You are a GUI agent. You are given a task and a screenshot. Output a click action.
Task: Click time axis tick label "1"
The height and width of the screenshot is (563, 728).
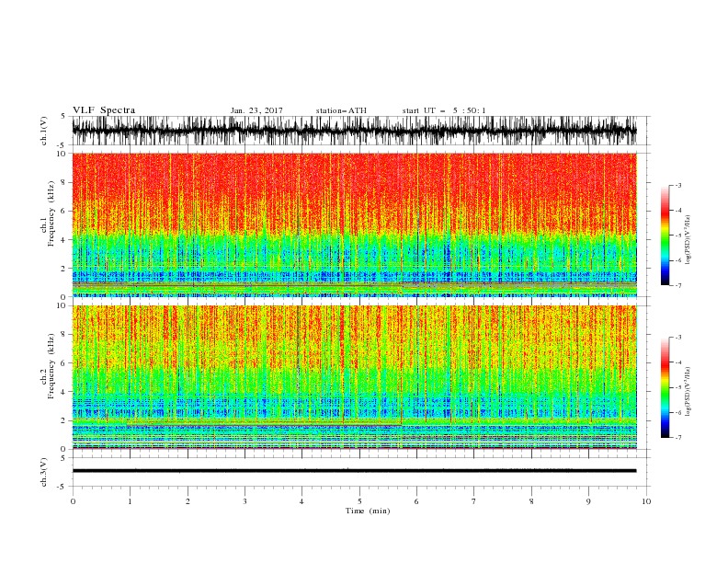(x=130, y=501)
